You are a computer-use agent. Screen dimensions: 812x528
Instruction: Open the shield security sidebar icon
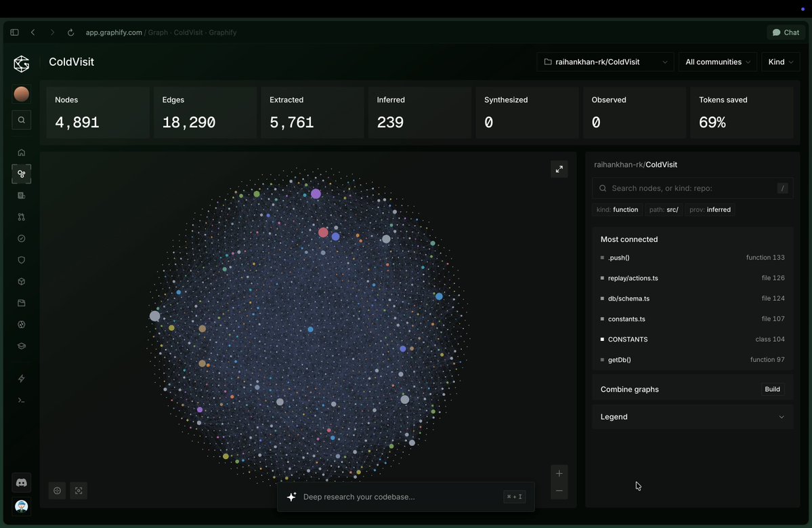point(21,260)
